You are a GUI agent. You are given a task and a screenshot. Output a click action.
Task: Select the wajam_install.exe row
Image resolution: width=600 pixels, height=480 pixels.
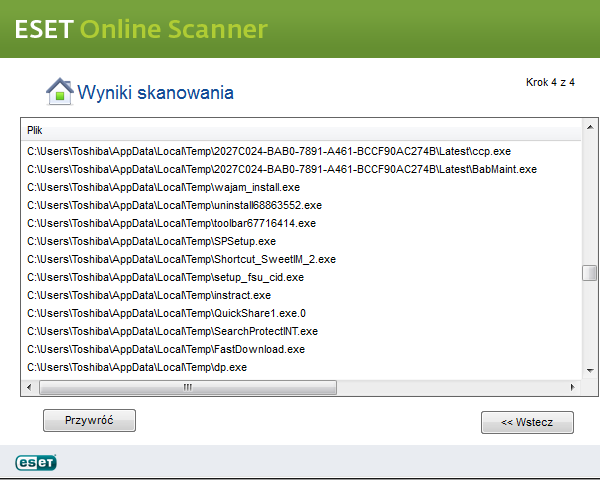point(302,187)
